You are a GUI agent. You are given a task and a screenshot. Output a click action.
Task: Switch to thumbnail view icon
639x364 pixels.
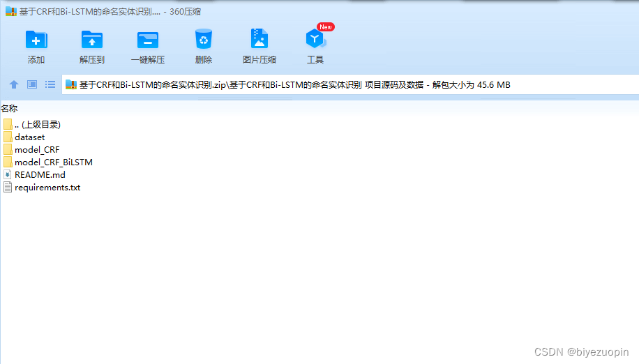pos(32,84)
